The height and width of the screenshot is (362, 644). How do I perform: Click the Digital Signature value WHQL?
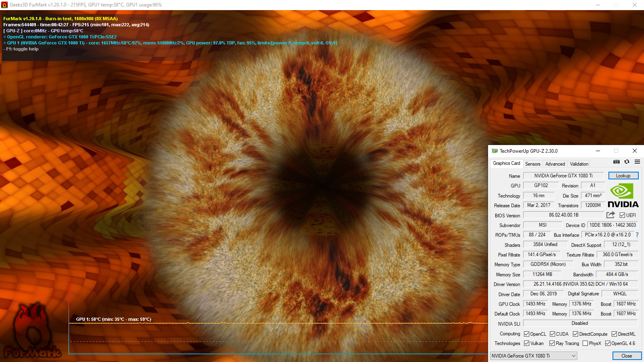[x=620, y=294]
